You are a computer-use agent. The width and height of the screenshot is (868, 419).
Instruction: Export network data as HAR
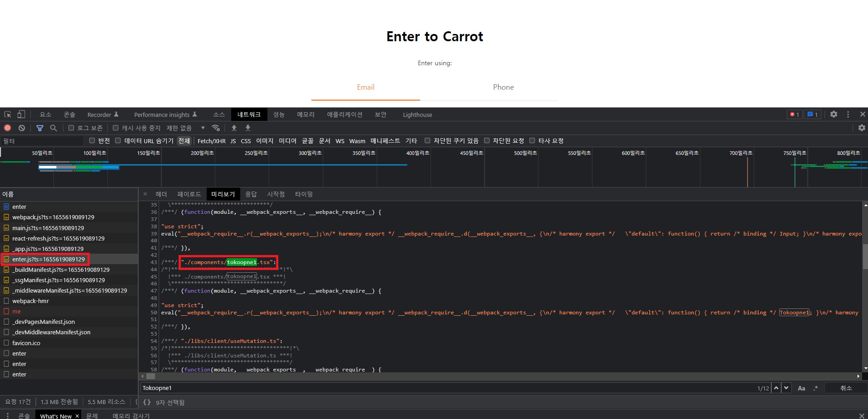point(247,128)
